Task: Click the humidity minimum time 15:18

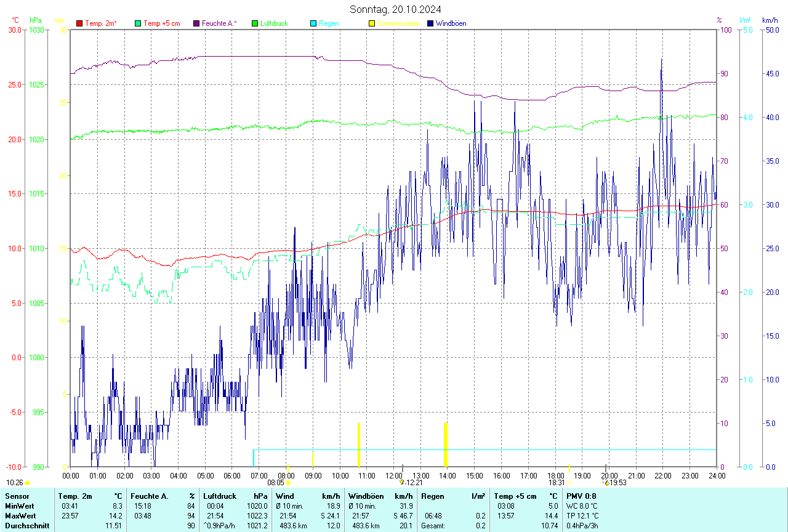Action: (142, 506)
